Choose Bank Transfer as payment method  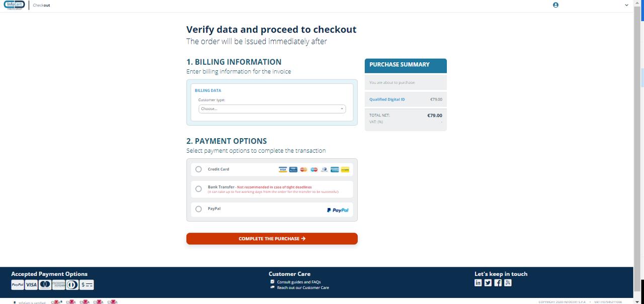point(198,189)
